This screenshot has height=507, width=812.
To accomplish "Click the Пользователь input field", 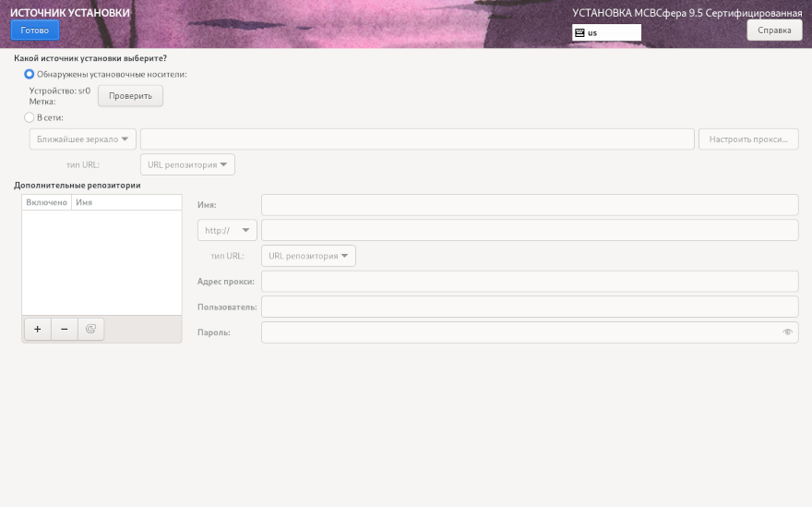I will click(x=530, y=307).
